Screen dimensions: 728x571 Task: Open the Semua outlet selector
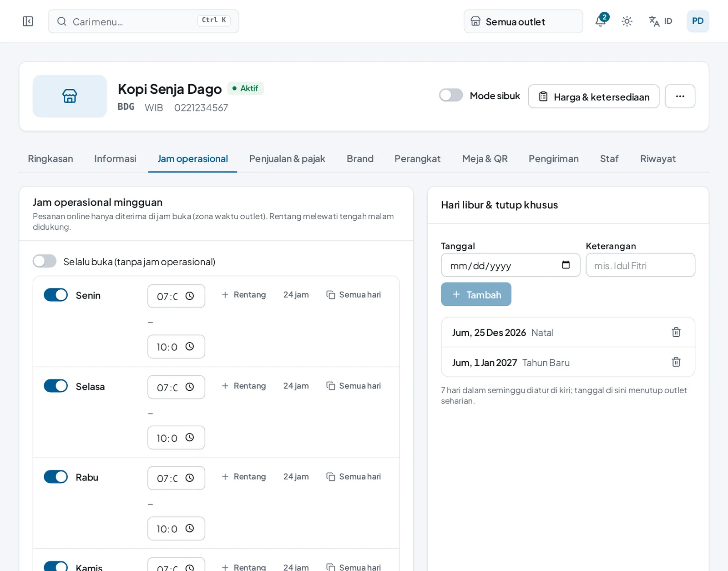click(x=523, y=21)
